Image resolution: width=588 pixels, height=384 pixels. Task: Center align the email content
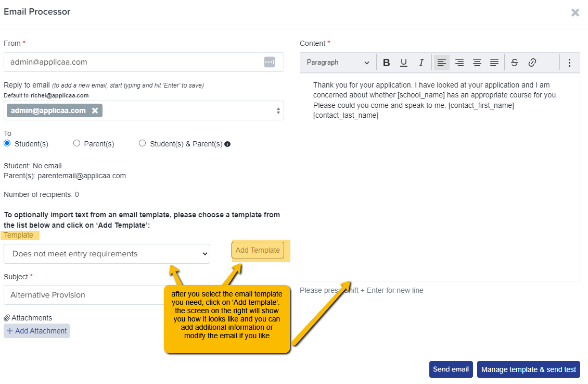pyautogui.click(x=477, y=63)
